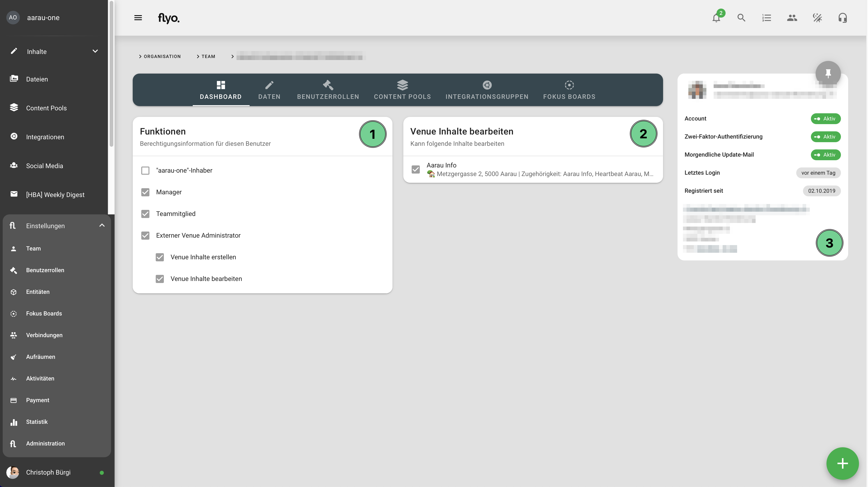Check the "aarau-one"-Inhaber checkbox
This screenshot has width=868, height=487.
[145, 171]
